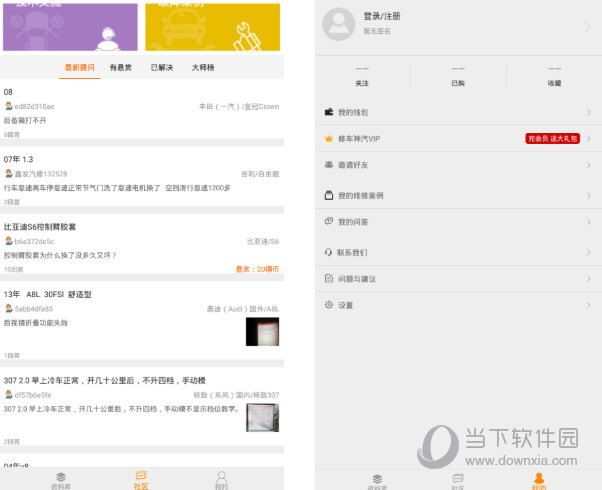Switch to the 已解决 tab
The image size is (602, 490).
(x=162, y=68)
